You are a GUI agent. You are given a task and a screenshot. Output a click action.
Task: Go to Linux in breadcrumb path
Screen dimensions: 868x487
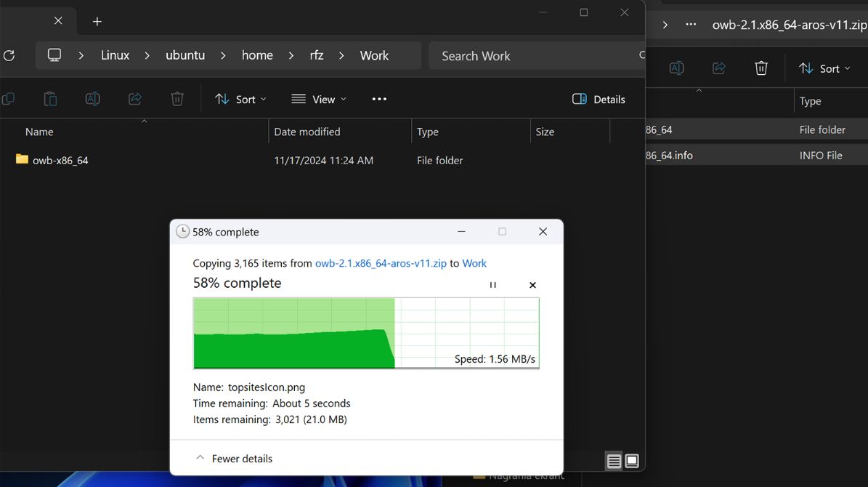click(115, 55)
